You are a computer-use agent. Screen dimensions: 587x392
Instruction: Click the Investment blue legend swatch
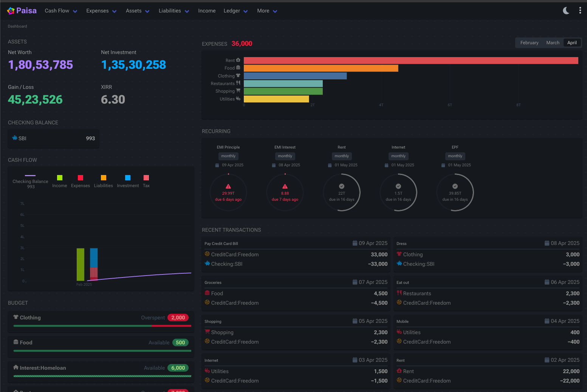128,178
